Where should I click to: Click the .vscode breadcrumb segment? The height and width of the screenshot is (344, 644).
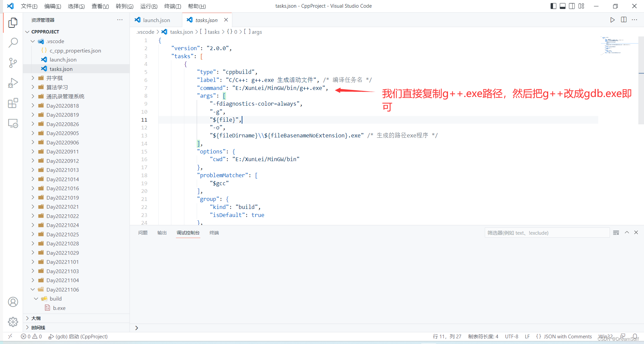tap(145, 32)
